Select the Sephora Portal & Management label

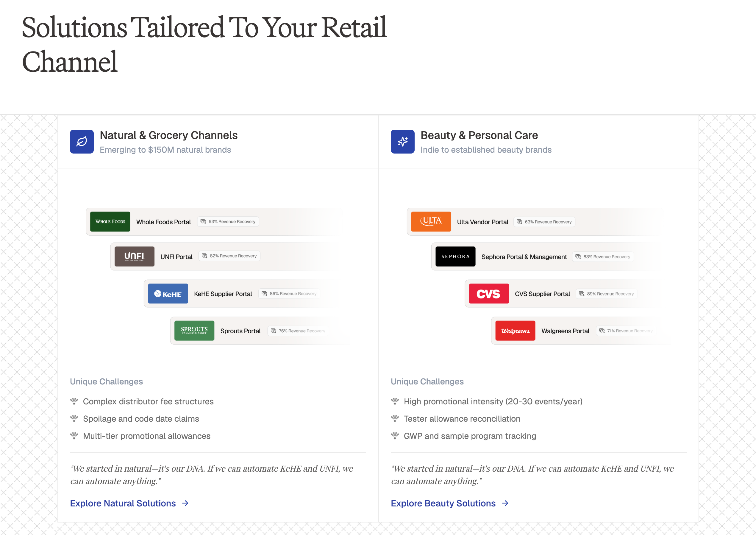524,256
